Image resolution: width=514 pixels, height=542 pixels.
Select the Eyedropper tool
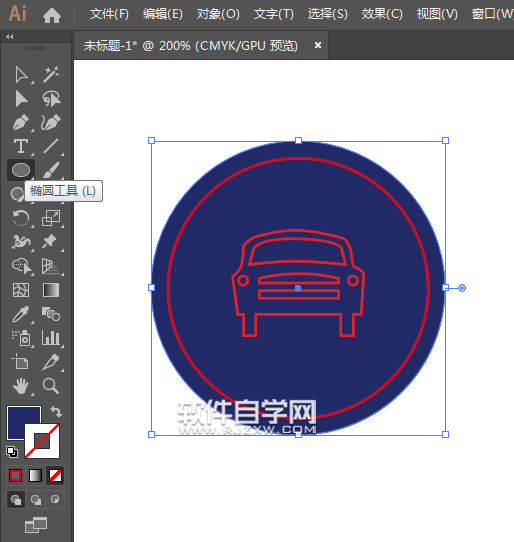coord(21,314)
